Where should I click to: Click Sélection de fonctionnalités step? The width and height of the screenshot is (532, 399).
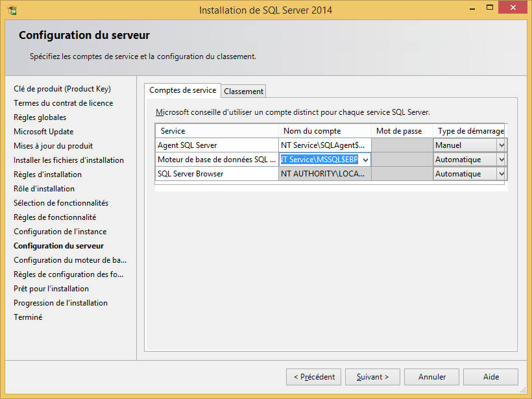click(x=61, y=203)
